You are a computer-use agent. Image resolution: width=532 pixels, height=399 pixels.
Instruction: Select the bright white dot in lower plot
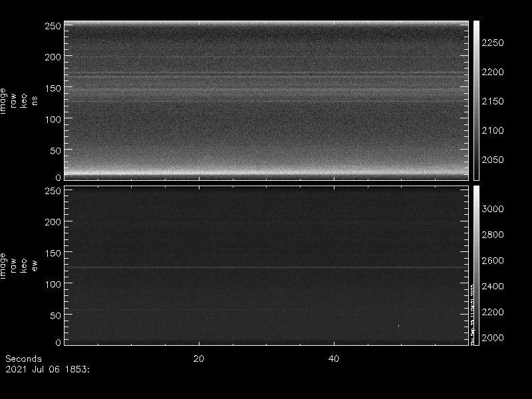(398, 326)
